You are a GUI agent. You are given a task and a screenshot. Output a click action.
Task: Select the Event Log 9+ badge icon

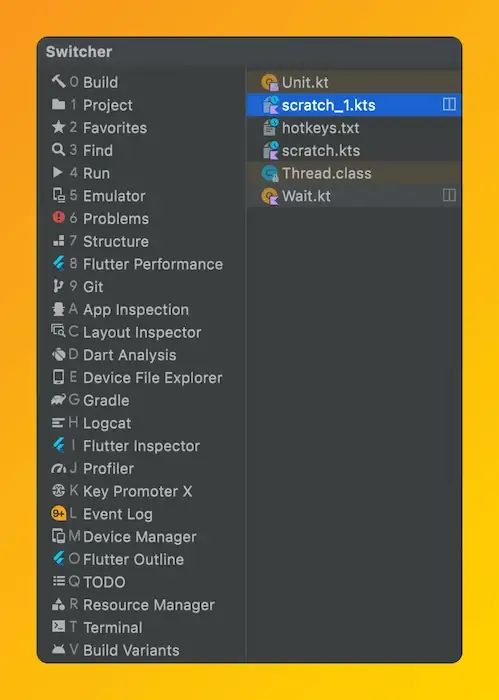58,513
